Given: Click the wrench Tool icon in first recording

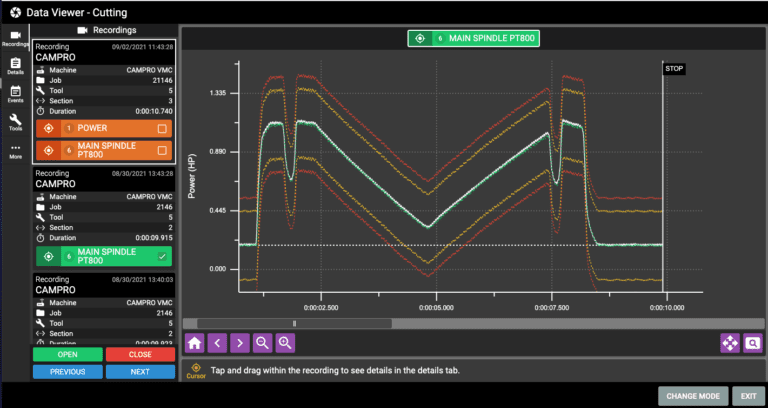Looking at the screenshot, I should pos(41,91).
